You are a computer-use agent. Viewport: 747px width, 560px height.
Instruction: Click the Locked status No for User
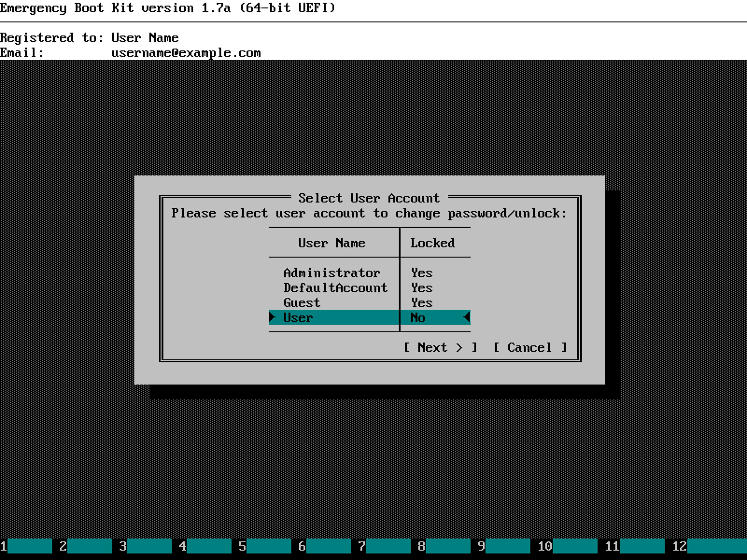[418, 318]
